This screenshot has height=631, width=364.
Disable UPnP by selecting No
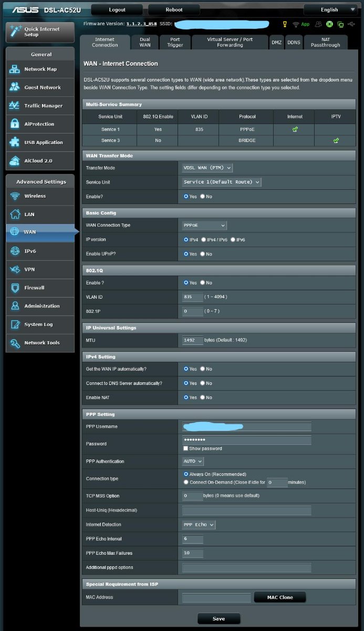(x=203, y=254)
